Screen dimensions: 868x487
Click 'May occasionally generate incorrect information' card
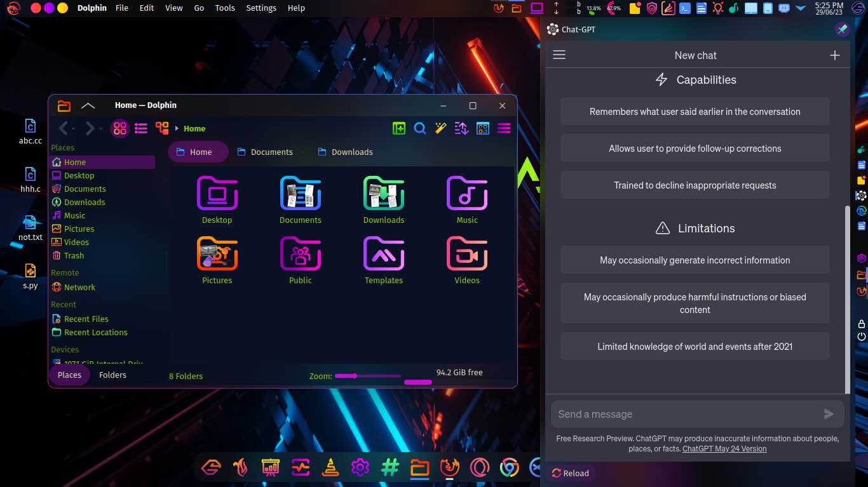coord(695,260)
